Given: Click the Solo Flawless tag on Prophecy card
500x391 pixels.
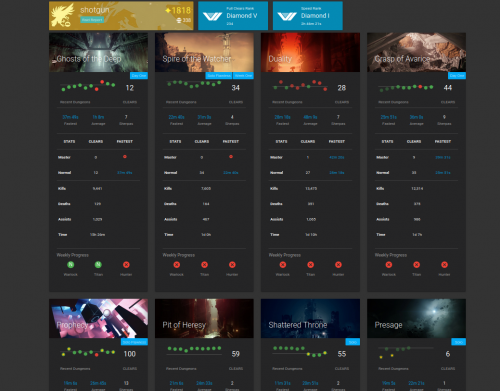Looking at the screenshot, I should coord(134,342).
